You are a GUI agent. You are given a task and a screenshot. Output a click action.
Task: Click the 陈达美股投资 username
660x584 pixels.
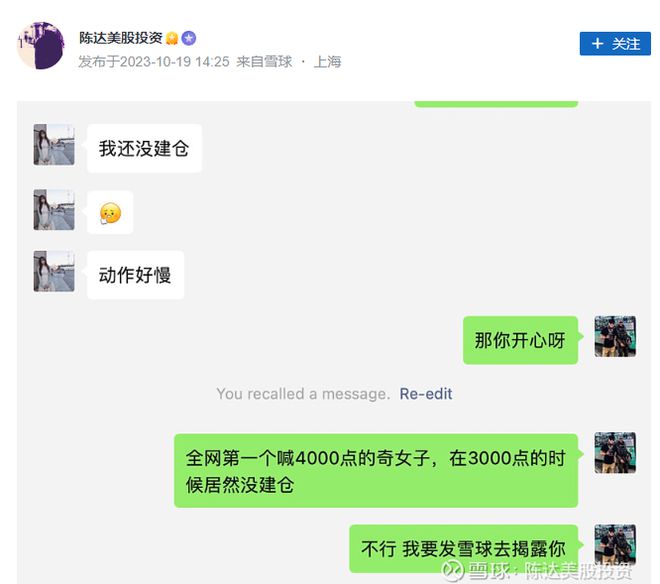pyautogui.click(x=121, y=38)
